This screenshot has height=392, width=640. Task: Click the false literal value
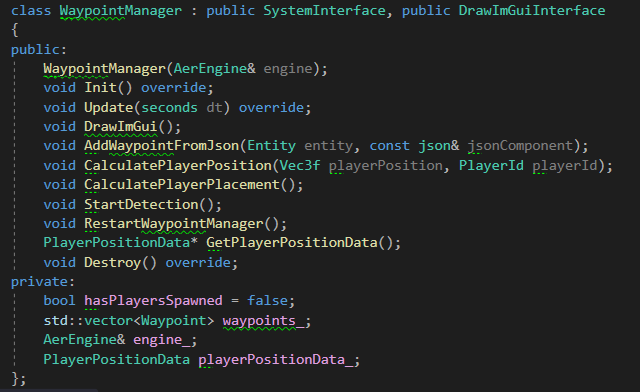267,301
